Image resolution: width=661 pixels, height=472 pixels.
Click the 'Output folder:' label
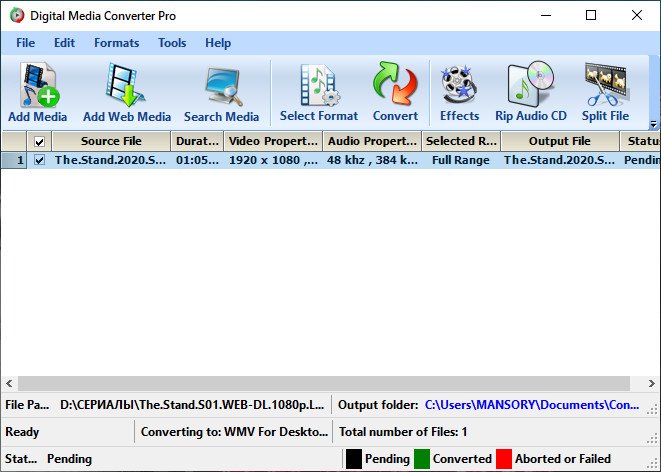378,405
